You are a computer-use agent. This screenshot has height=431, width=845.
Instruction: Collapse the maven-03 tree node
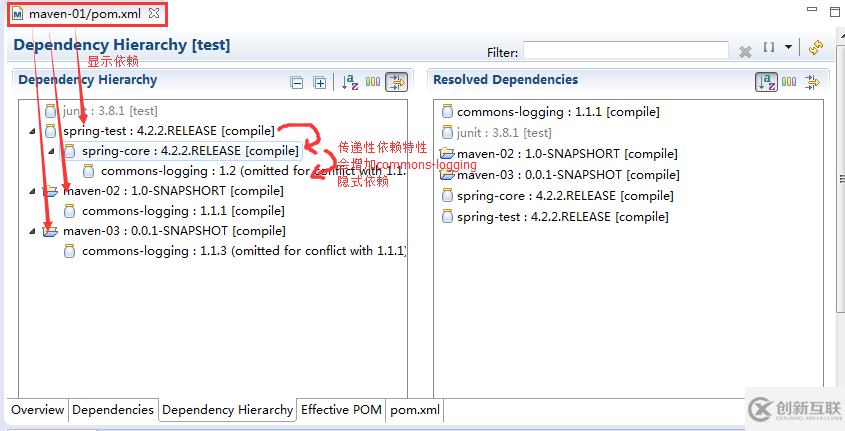32,231
